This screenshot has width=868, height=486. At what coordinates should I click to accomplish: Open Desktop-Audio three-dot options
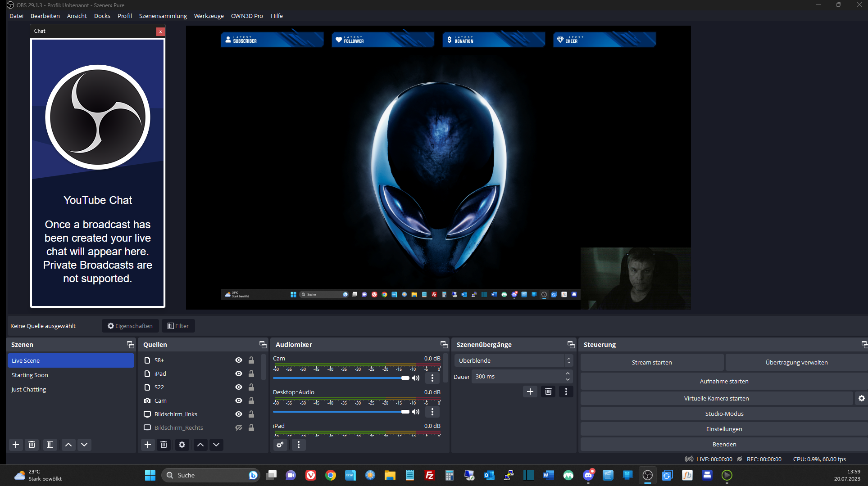click(x=432, y=412)
